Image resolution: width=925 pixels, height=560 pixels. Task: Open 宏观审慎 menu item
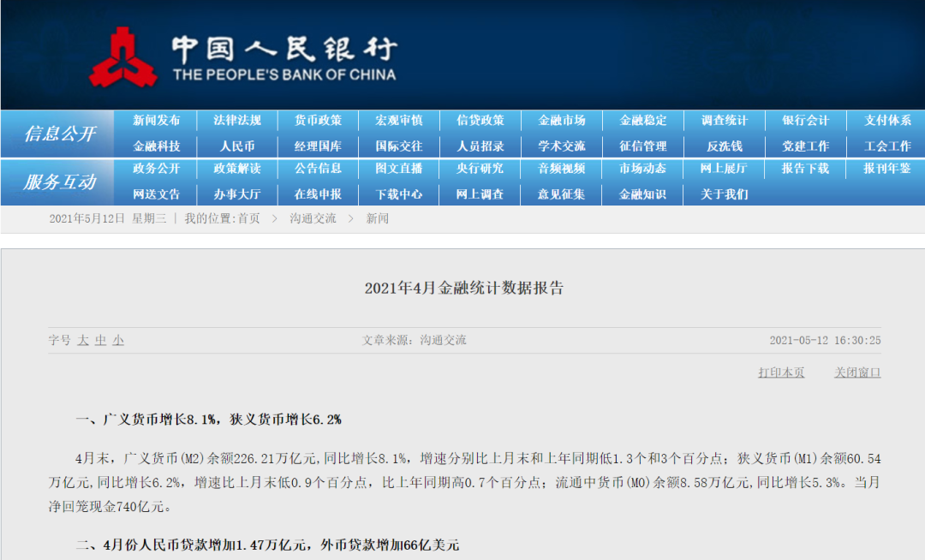399,120
